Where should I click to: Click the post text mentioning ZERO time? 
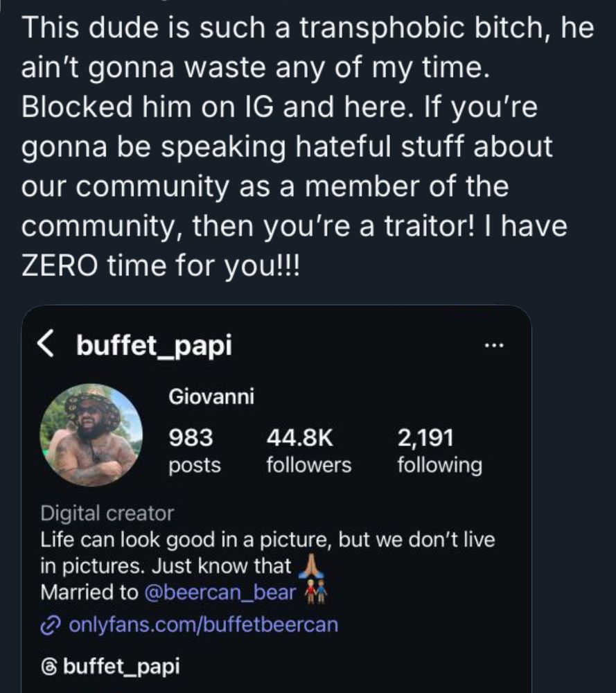click(x=159, y=266)
